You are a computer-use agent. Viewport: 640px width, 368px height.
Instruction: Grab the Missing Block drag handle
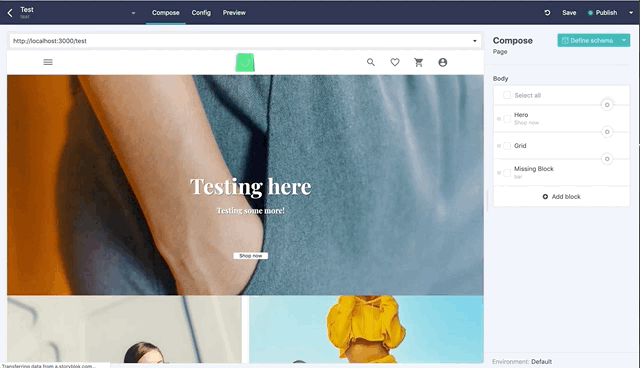[x=499, y=173]
